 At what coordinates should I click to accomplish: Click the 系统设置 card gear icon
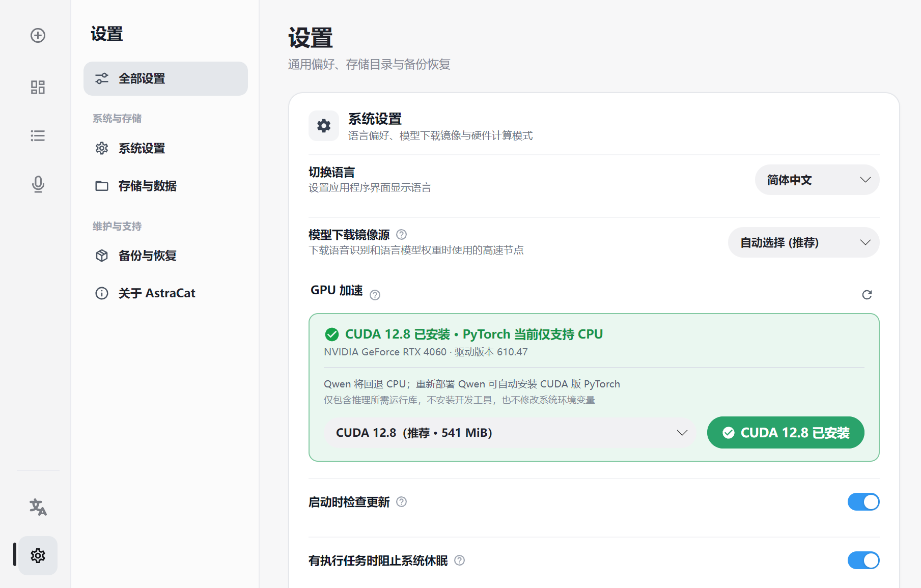pos(324,126)
